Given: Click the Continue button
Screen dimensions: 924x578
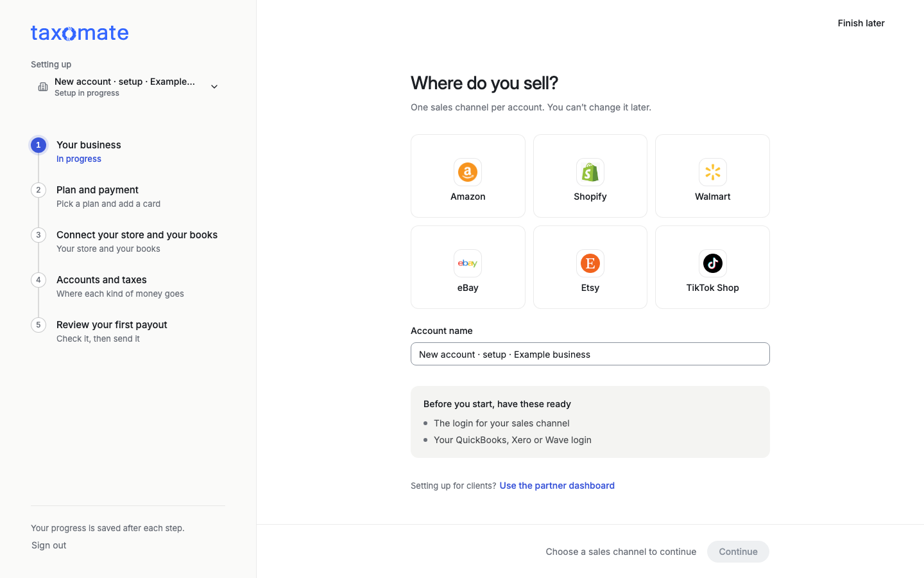Looking at the screenshot, I should 738,552.
